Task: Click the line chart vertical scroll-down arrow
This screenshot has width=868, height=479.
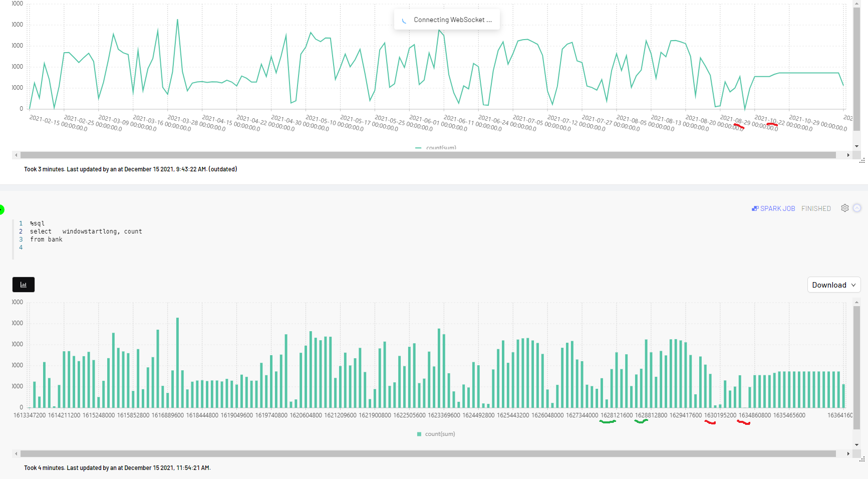Action: coord(856,146)
